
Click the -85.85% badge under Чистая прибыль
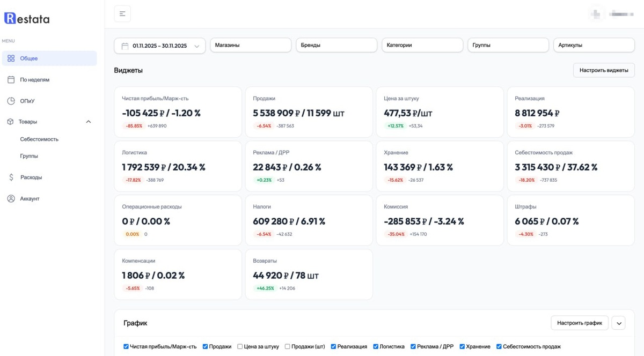click(134, 126)
